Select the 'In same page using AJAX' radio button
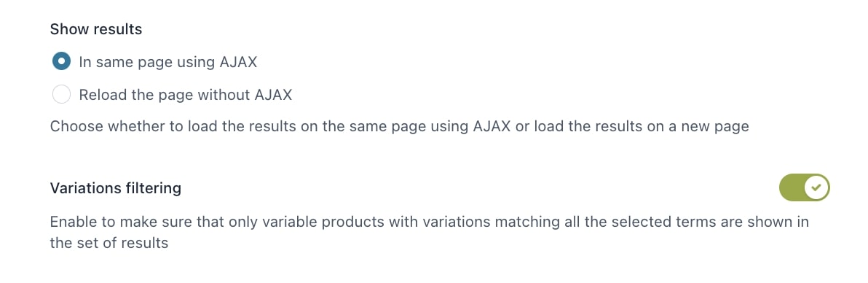The height and width of the screenshot is (283, 868). 61,61
